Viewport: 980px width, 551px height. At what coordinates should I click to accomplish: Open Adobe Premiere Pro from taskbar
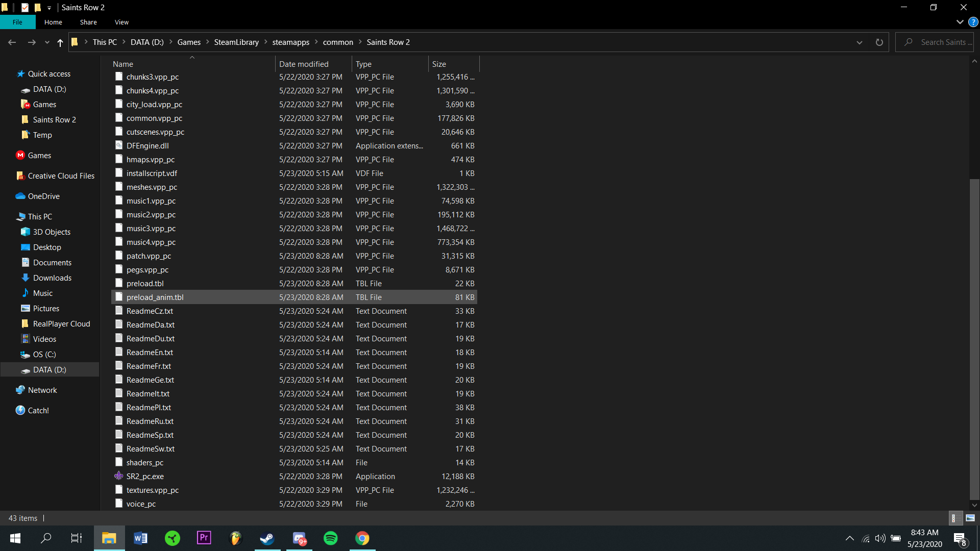(x=204, y=538)
